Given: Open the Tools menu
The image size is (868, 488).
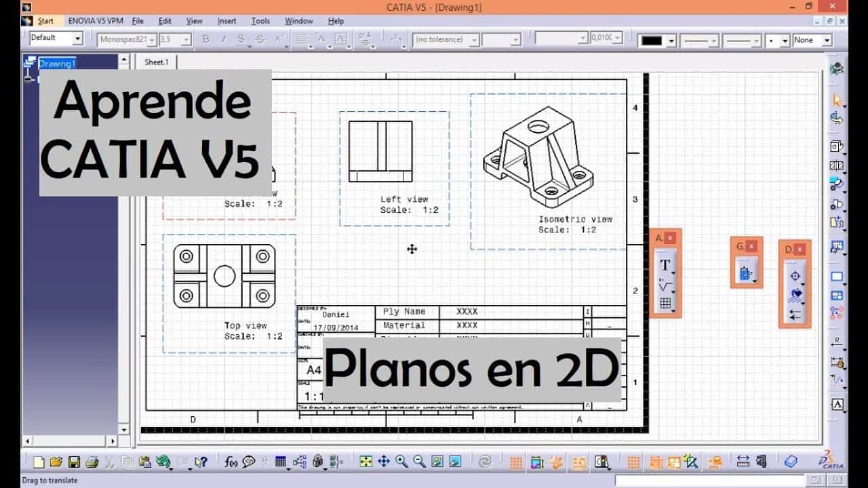Looking at the screenshot, I should (x=260, y=21).
